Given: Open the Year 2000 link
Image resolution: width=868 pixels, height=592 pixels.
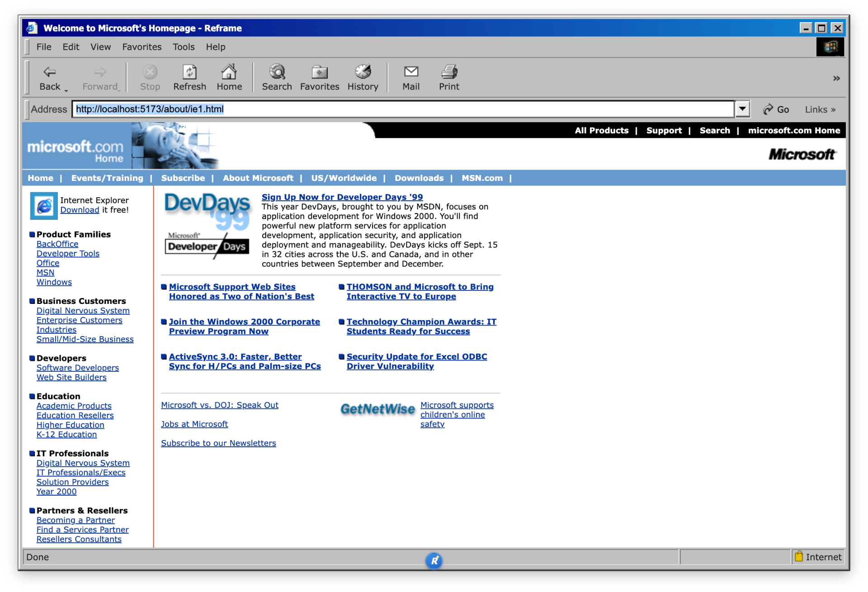Looking at the screenshot, I should click(x=57, y=492).
